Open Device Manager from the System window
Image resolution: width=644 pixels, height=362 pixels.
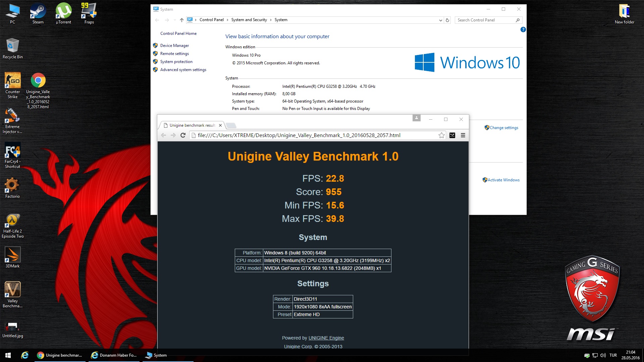[174, 46]
